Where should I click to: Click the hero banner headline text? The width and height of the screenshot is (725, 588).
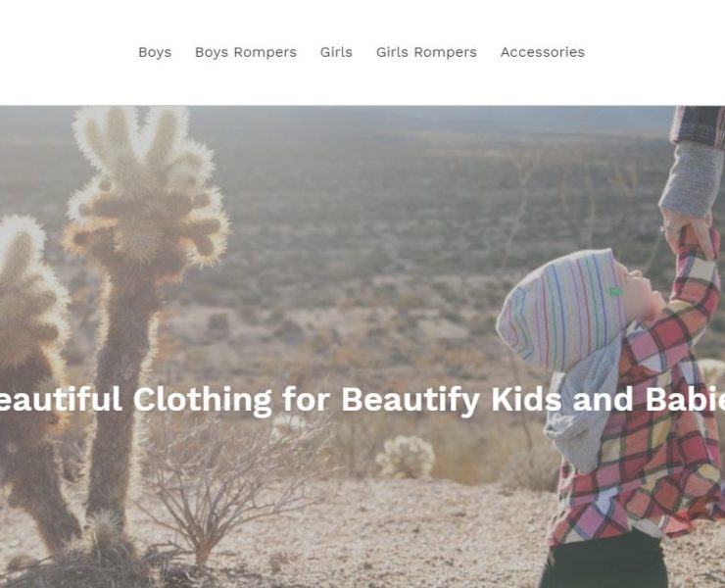click(362, 400)
